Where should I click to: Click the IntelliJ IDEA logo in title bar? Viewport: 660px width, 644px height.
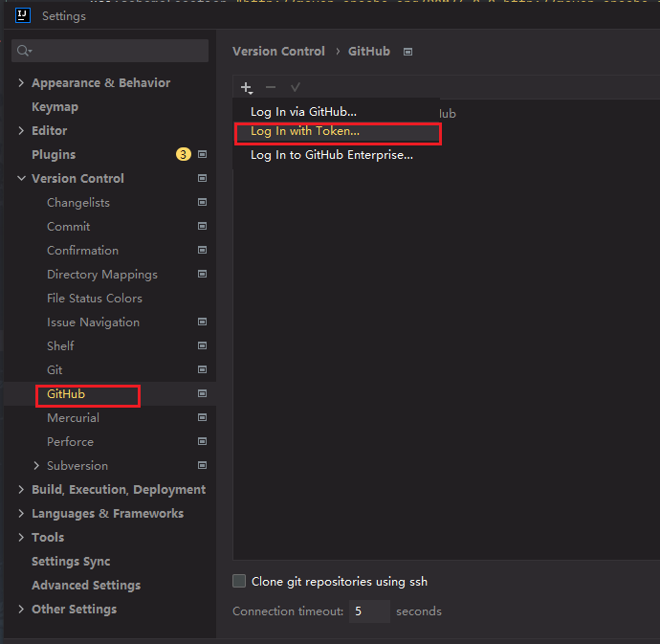pyautogui.click(x=23, y=15)
